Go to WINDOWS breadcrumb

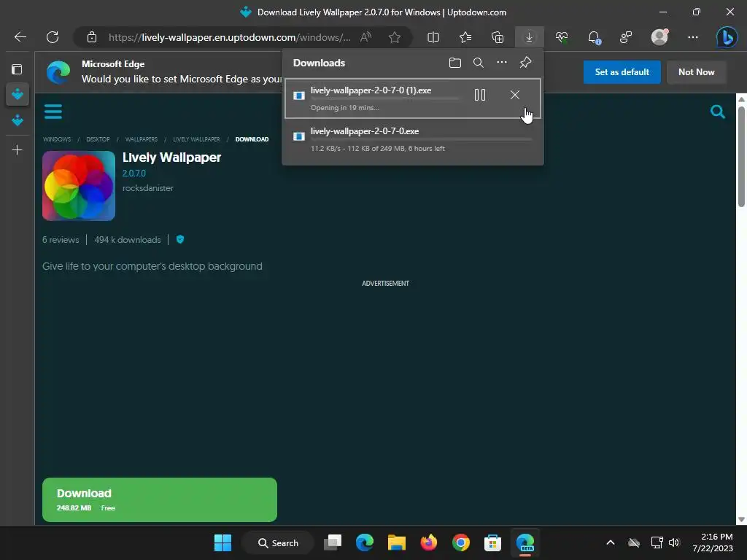click(x=57, y=139)
